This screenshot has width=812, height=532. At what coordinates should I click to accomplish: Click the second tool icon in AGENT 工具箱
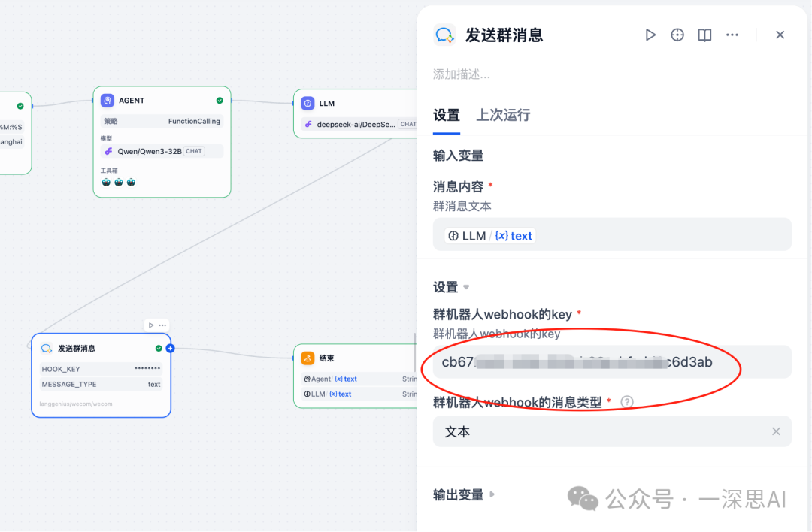coord(119,182)
